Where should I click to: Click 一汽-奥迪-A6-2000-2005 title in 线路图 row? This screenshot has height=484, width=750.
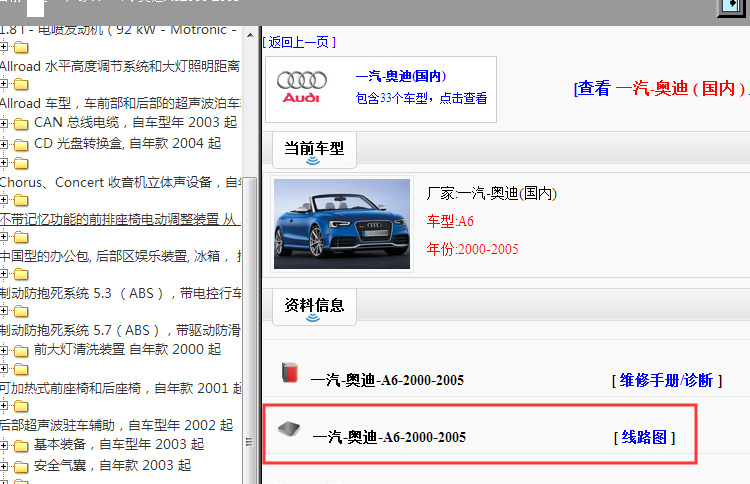coord(389,437)
